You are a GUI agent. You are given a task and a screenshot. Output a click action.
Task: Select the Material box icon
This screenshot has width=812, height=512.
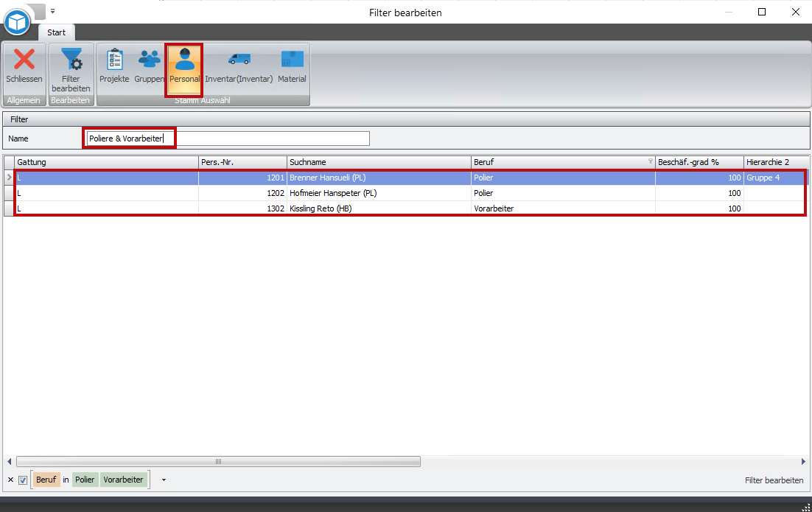pos(292,60)
